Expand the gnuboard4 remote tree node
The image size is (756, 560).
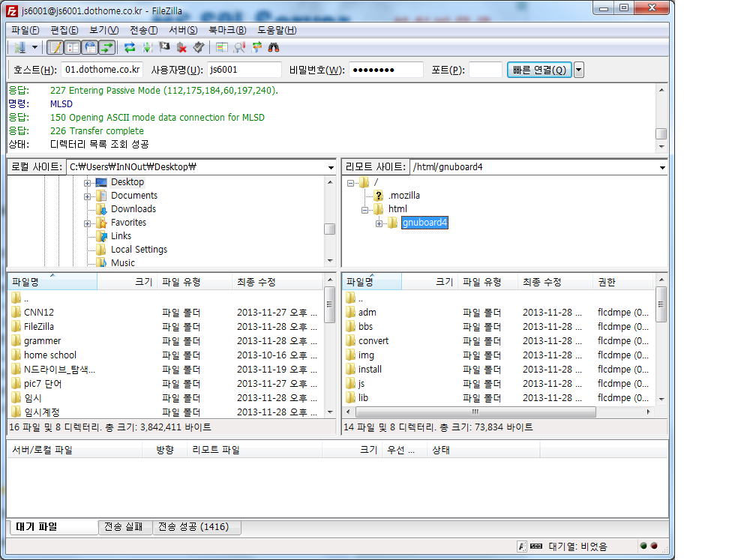coord(379,223)
